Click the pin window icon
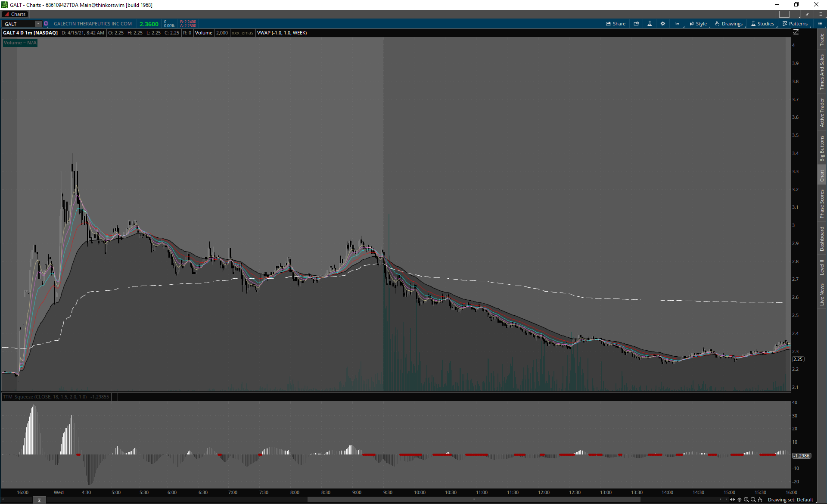This screenshot has width=827, height=504. pos(807,14)
